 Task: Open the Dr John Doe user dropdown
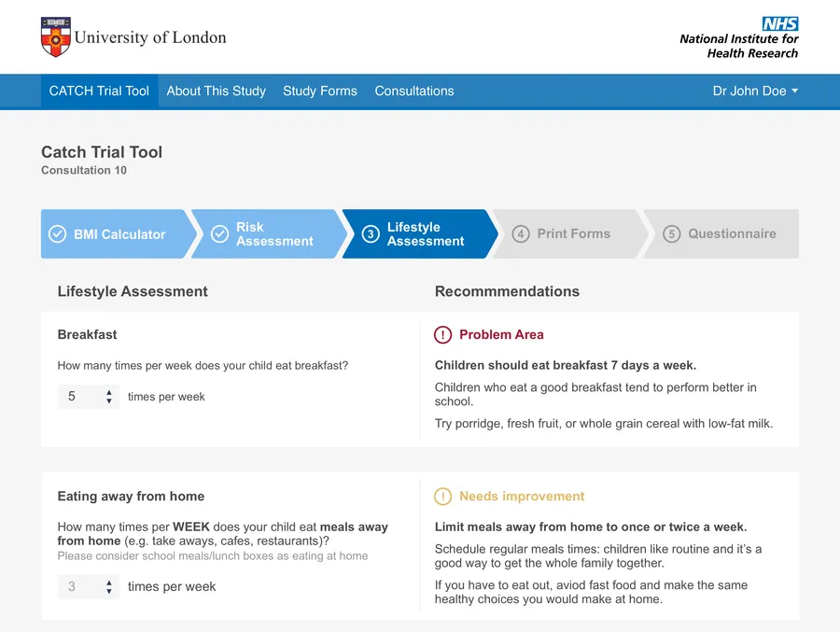pos(755,91)
